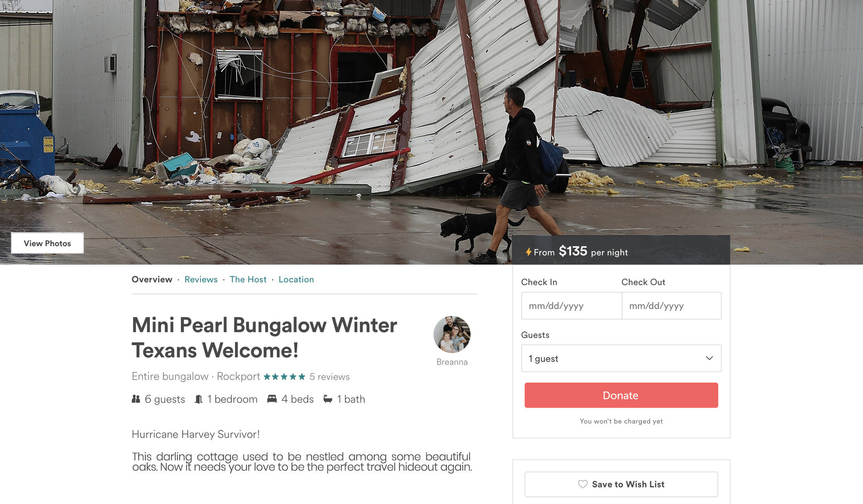Viewport: 863px width, 504px height.
Task: Click the lightning bolt instant-book icon
Action: 528,252
